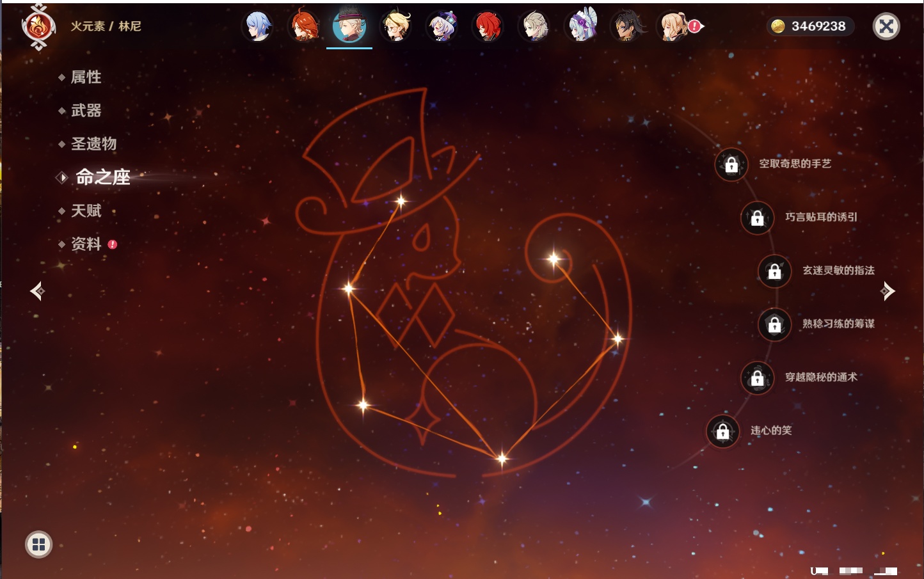Click the highlighted top-hat character avatar
The image size is (924, 579).
[349, 26]
